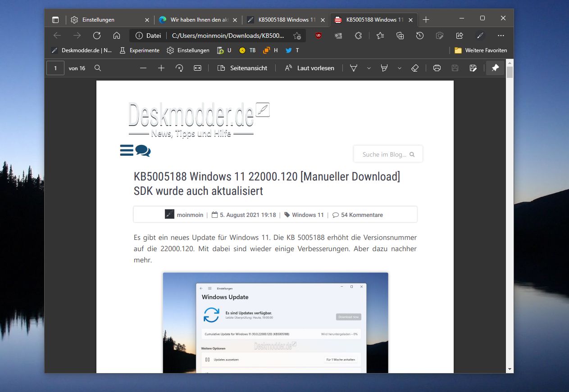569x392 pixels.
Task: Select the PDF Highlight tool
Action: 384,68
